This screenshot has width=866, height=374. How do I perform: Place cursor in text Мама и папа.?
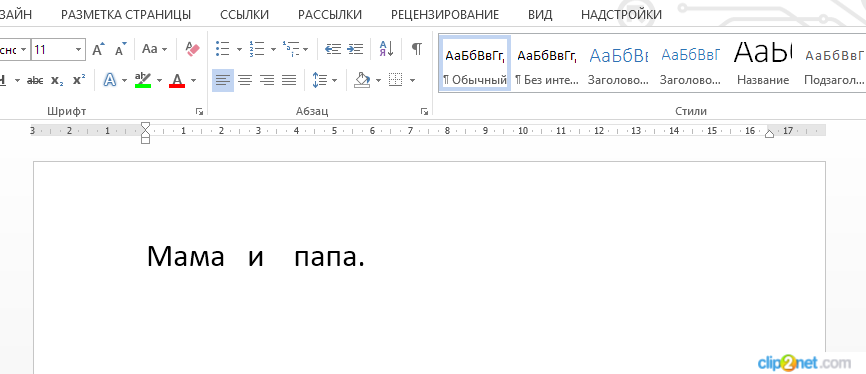(x=255, y=256)
